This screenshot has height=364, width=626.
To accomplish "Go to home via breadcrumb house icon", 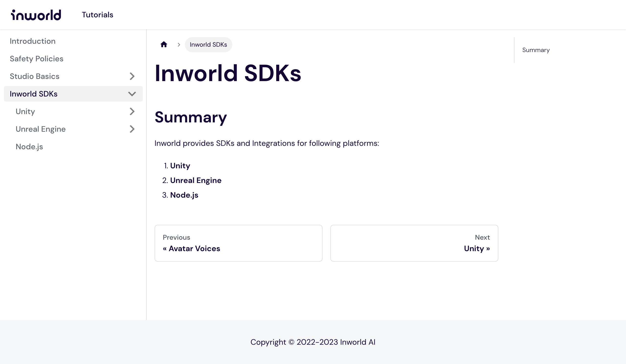I will click(164, 45).
